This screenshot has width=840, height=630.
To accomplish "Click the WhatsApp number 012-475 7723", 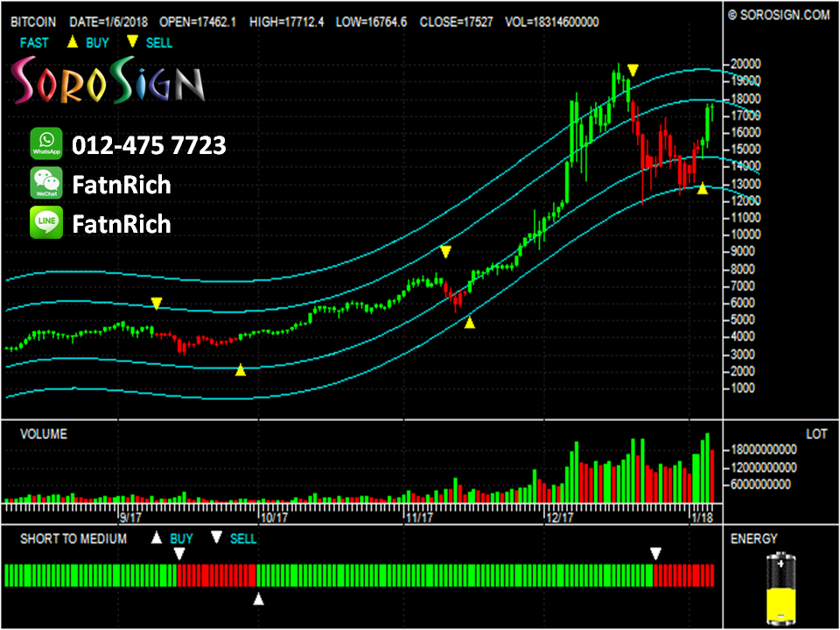I will coord(150,145).
